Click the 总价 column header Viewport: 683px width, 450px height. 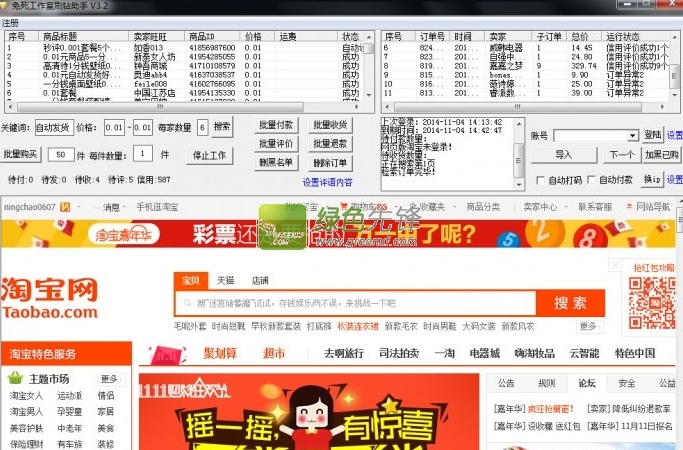click(x=585, y=37)
